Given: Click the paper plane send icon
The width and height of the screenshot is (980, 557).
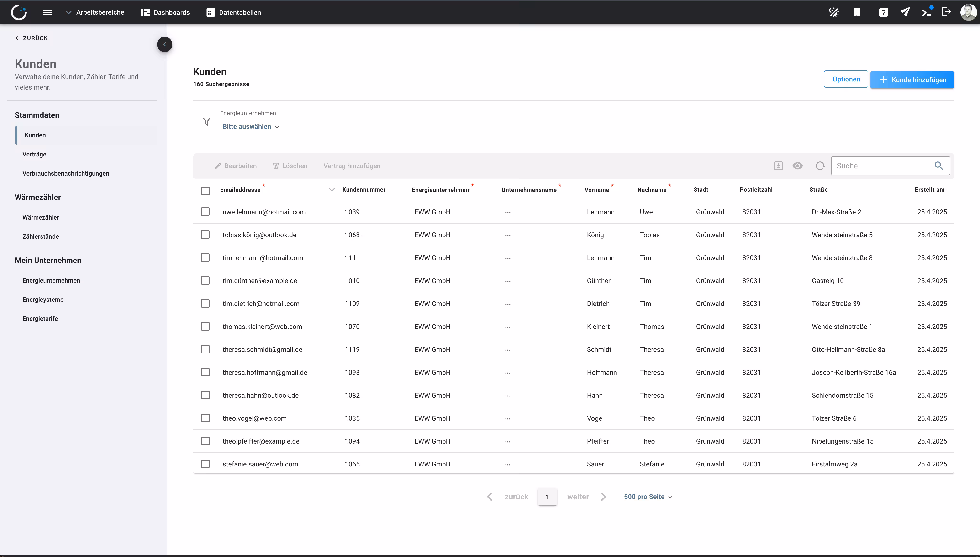Looking at the screenshot, I should [905, 12].
